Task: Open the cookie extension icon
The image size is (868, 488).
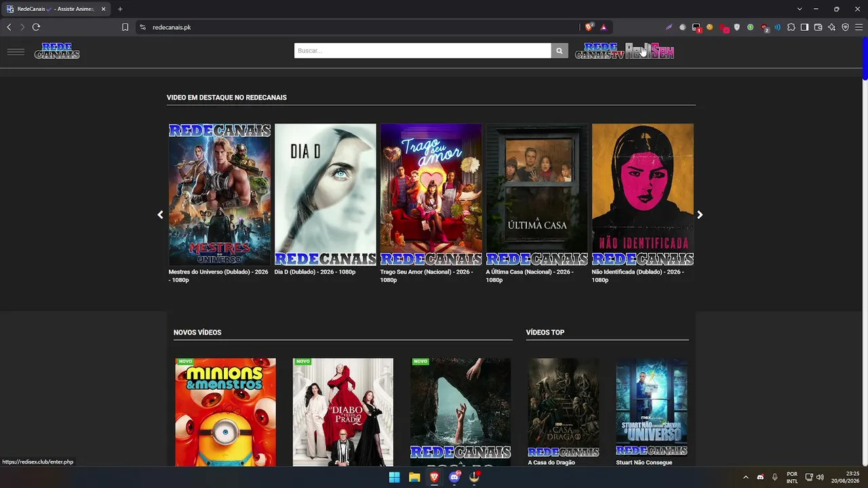Action: pyautogui.click(x=710, y=27)
